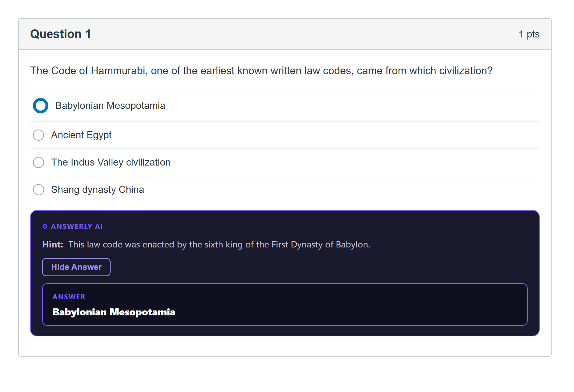This screenshot has width=574, height=392.
Task: Select the Babylonian Mesopotamia radio option
Action: coord(41,106)
